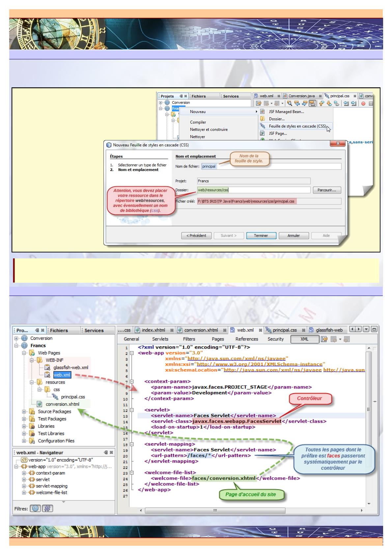The height and width of the screenshot is (555, 392).
Task: Select Feuille de styles en cascade (CSS)
Action: [297, 126]
